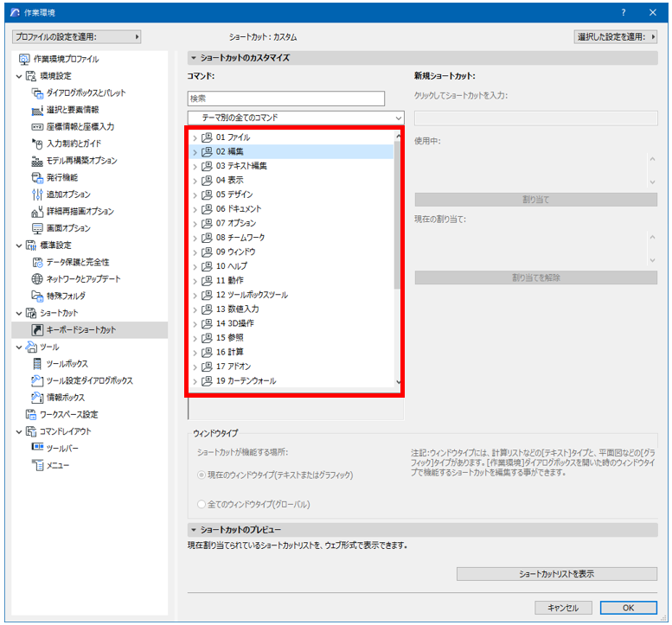Click the new shortcut input field
The width and height of the screenshot is (672, 625).
coord(535,118)
